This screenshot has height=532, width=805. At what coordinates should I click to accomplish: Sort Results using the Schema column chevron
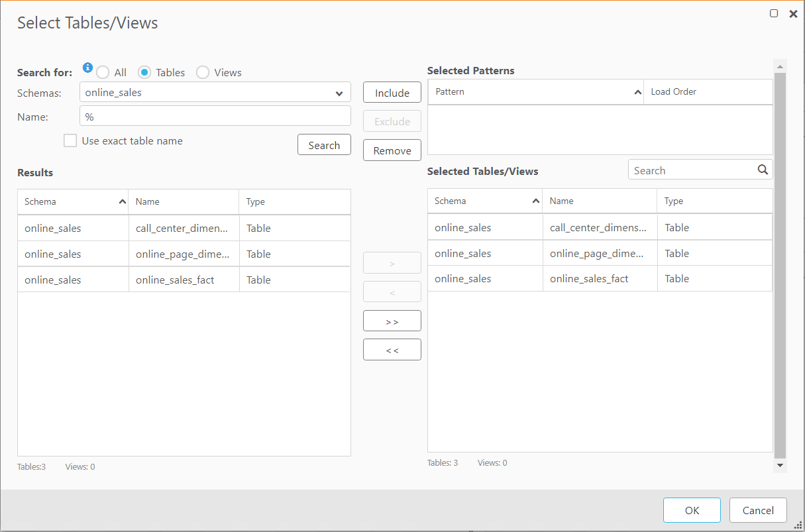point(123,201)
